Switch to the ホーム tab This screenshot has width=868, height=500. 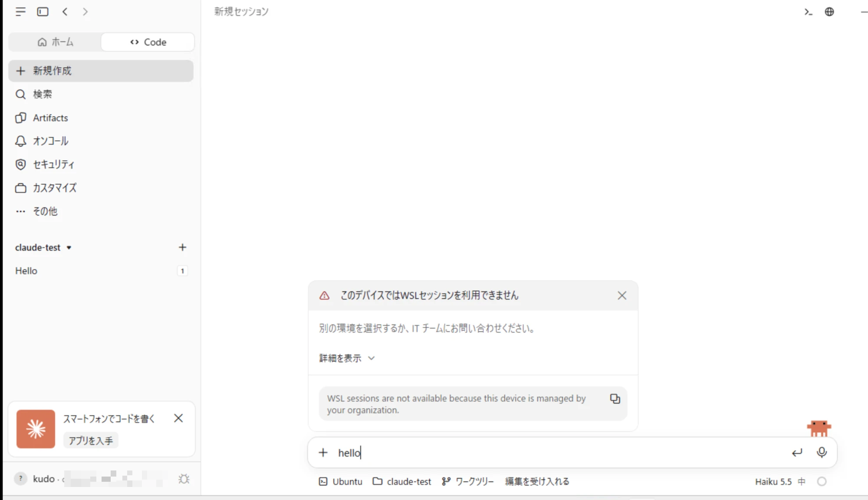55,42
